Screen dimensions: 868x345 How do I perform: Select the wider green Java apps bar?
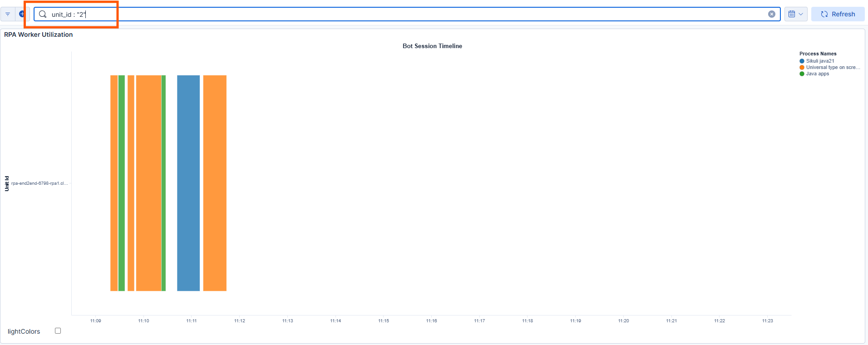coord(122,183)
